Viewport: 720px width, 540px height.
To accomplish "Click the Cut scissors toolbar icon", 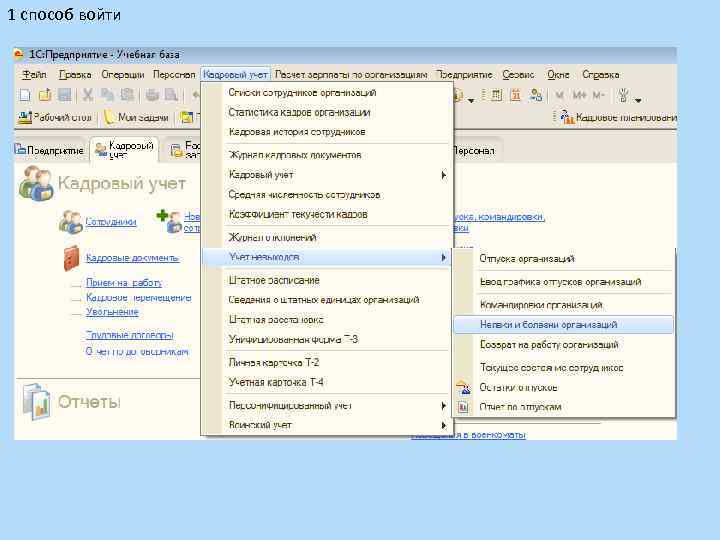I will click(87, 95).
